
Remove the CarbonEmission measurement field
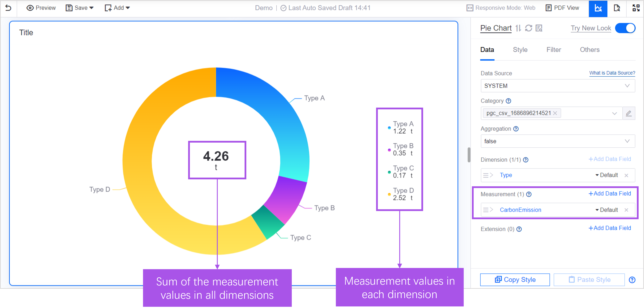click(626, 210)
